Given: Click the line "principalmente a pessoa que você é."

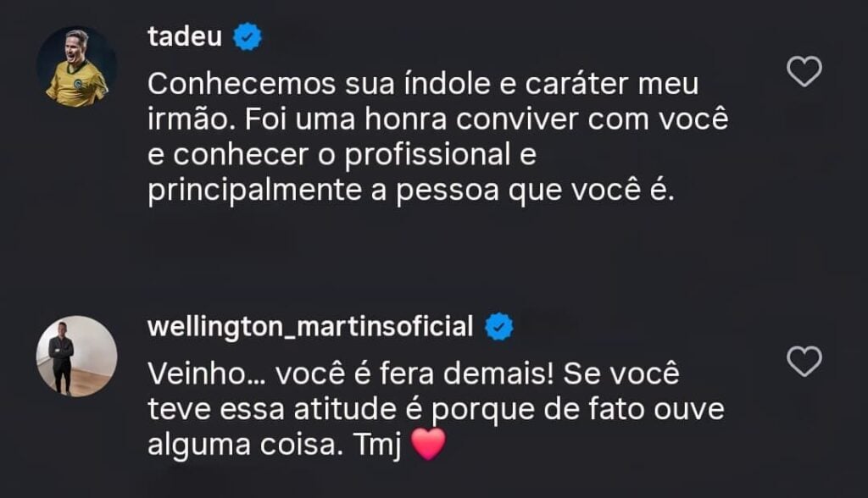Looking at the screenshot, I should 410,191.
